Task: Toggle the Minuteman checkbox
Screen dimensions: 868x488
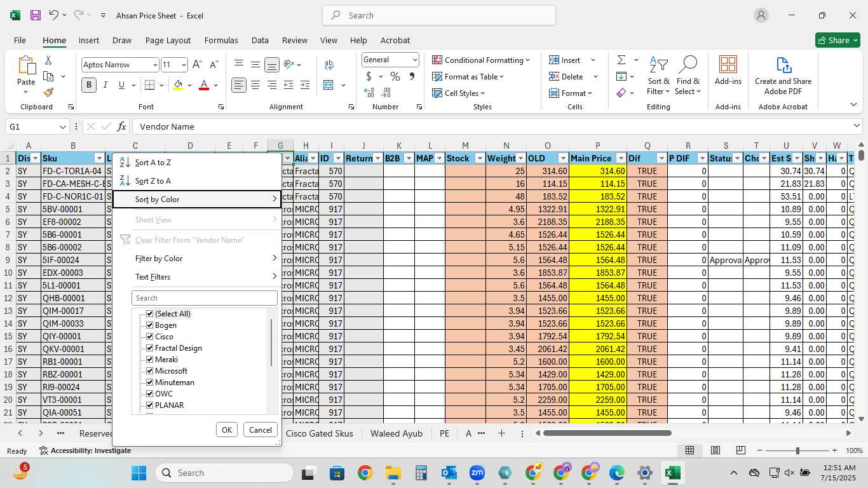Action: pyautogui.click(x=150, y=383)
